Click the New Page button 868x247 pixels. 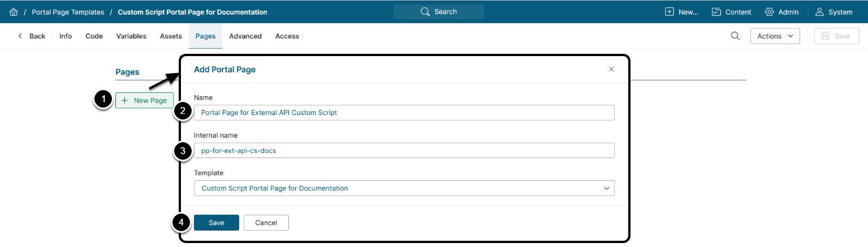pos(144,100)
